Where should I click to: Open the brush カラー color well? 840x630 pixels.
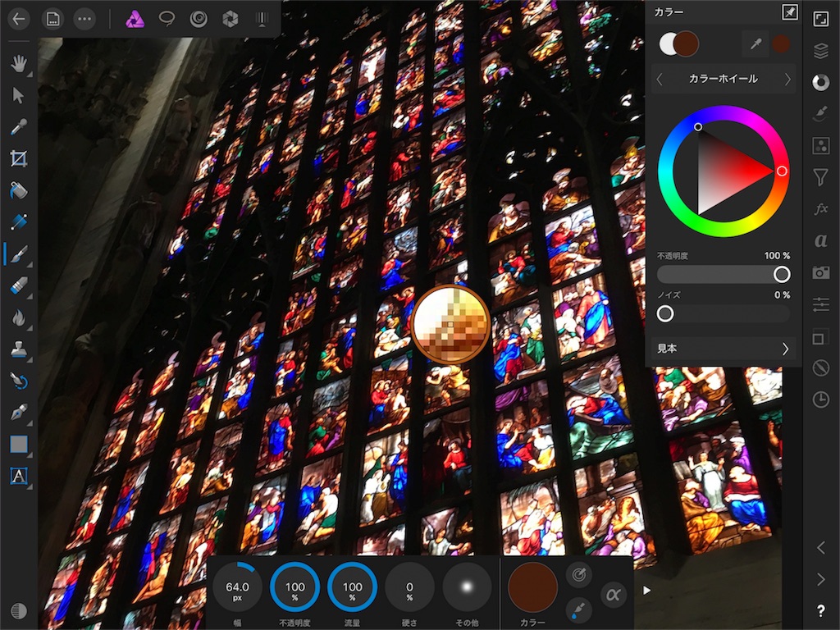[532, 587]
